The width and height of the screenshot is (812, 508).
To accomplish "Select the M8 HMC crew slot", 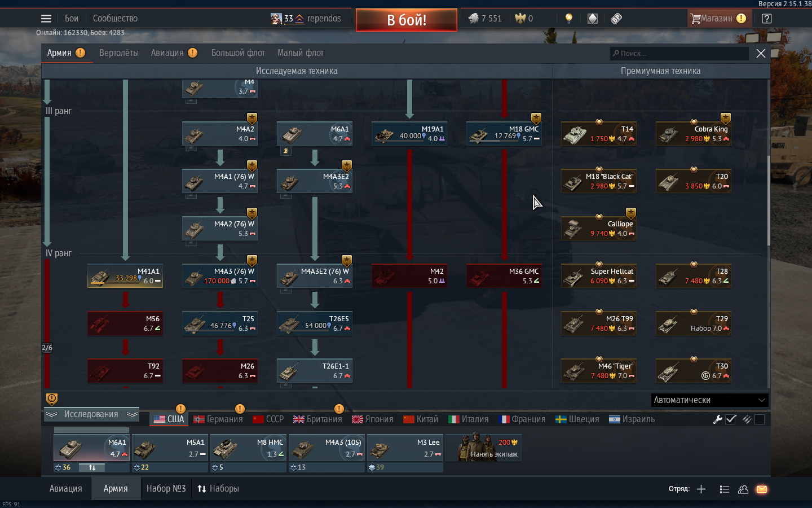I will [248, 448].
